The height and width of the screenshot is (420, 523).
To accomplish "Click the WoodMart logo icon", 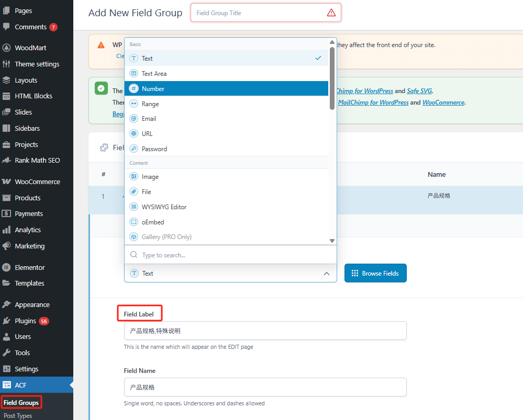I will tap(6, 48).
